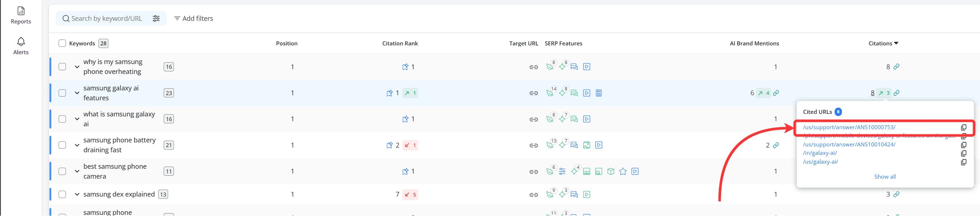The image size is (980, 216).
Task: Click AI Brand Mentions column header
Action: [x=754, y=43]
